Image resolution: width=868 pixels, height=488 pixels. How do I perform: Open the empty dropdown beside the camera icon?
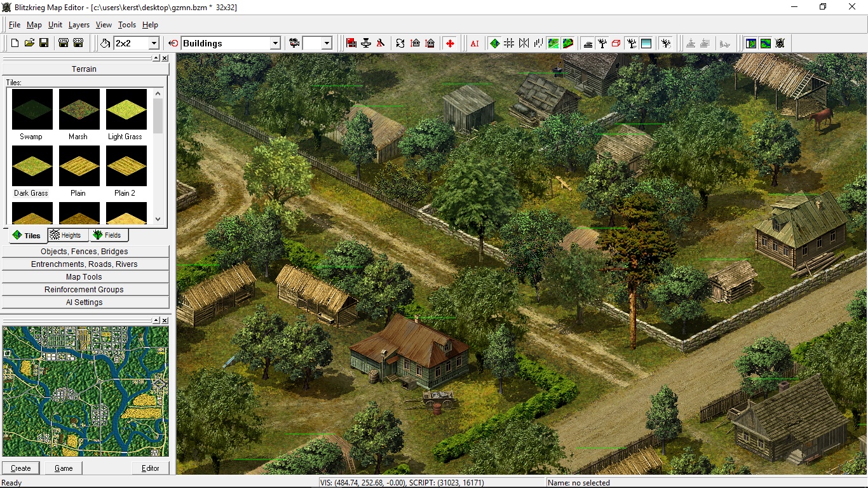coord(327,43)
